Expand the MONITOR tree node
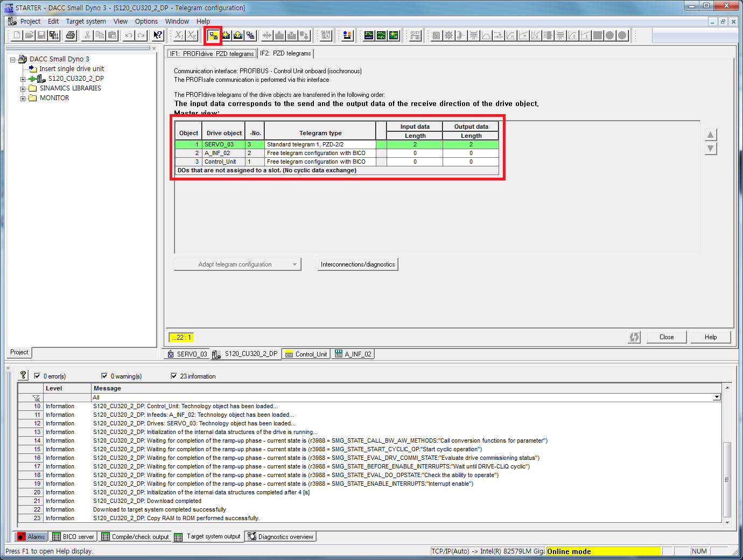Screen dimensions: 743x560 [23, 99]
